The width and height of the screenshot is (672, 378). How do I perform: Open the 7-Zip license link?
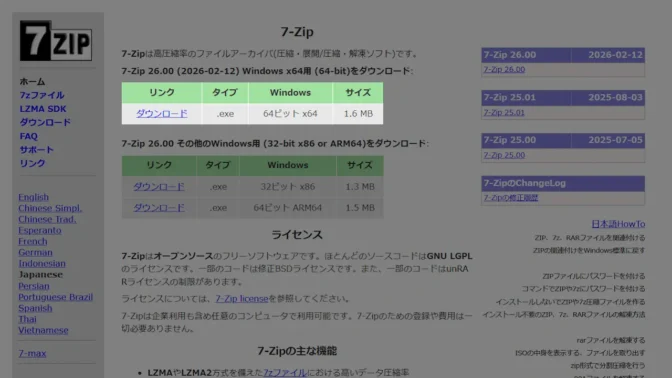click(x=242, y=299)
